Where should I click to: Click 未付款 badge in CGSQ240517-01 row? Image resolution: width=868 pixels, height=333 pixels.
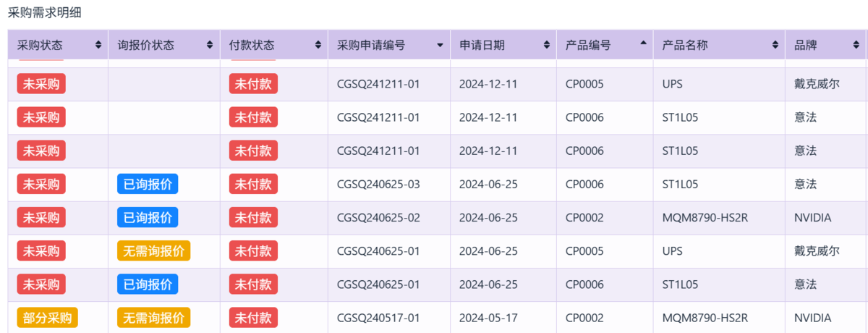point(253,318)
